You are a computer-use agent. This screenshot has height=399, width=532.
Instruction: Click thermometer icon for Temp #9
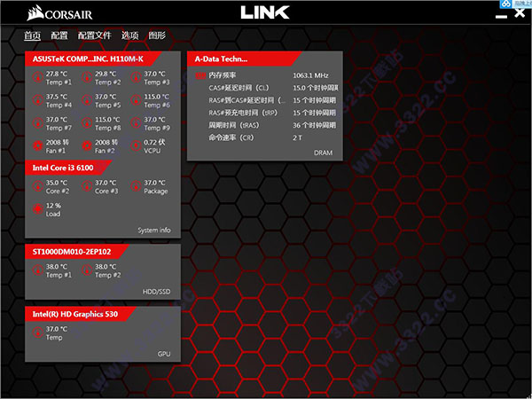point(136,123)
